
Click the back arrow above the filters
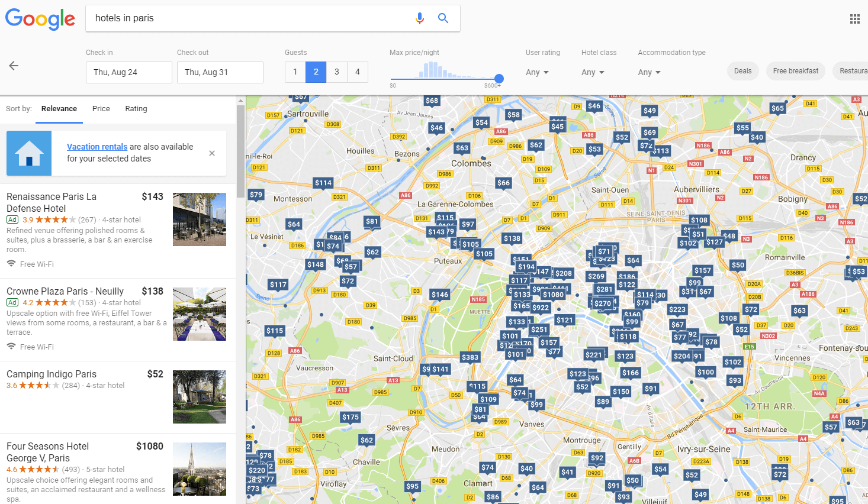(13, 66)
